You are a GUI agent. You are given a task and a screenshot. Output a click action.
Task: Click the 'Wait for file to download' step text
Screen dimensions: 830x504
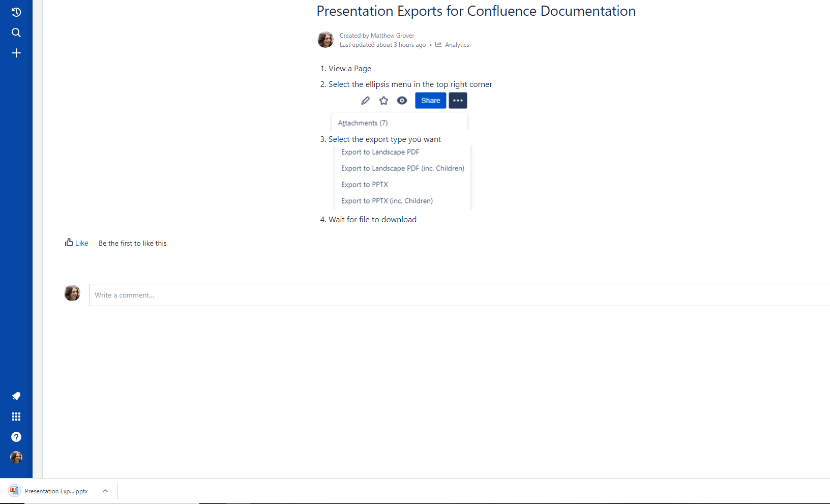(372, 220)
